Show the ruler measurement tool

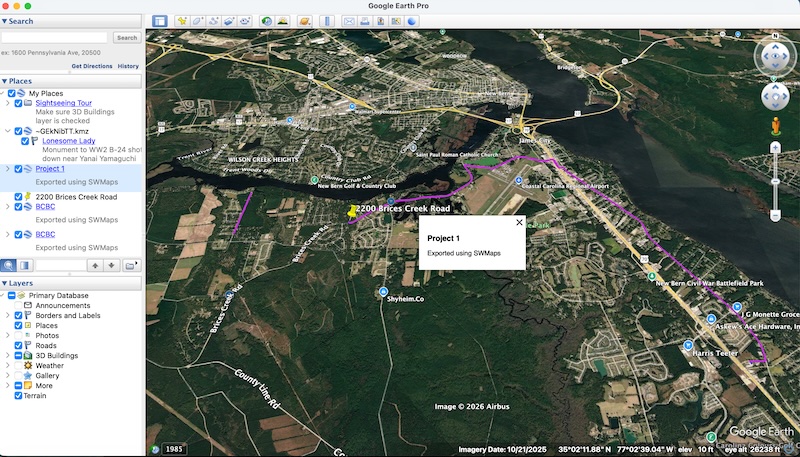tap(327, 21)
